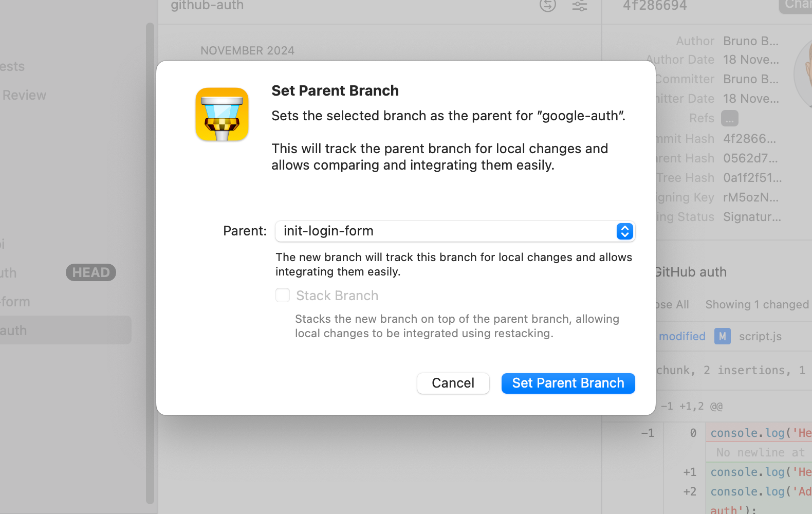Open the filter options sliders icon
This screenshot has width=812, height=514.
[x=580, y=6]
